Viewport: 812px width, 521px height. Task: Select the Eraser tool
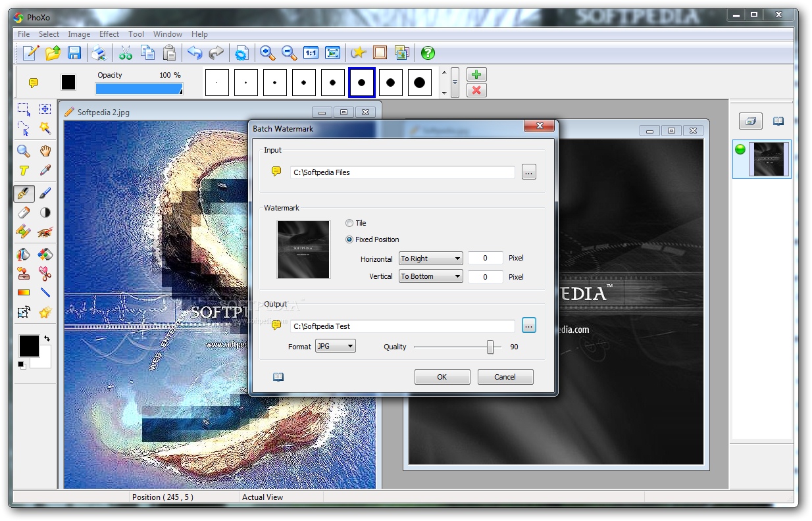pyautogui.click(x=24, y=212)
